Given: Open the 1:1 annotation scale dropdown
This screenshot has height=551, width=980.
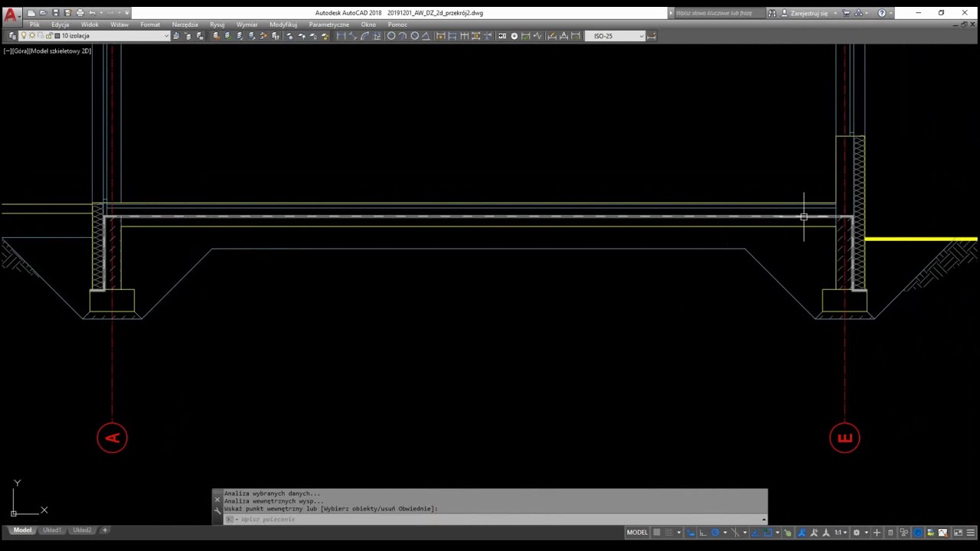Looking at the screenshot, I should (841, 533).
